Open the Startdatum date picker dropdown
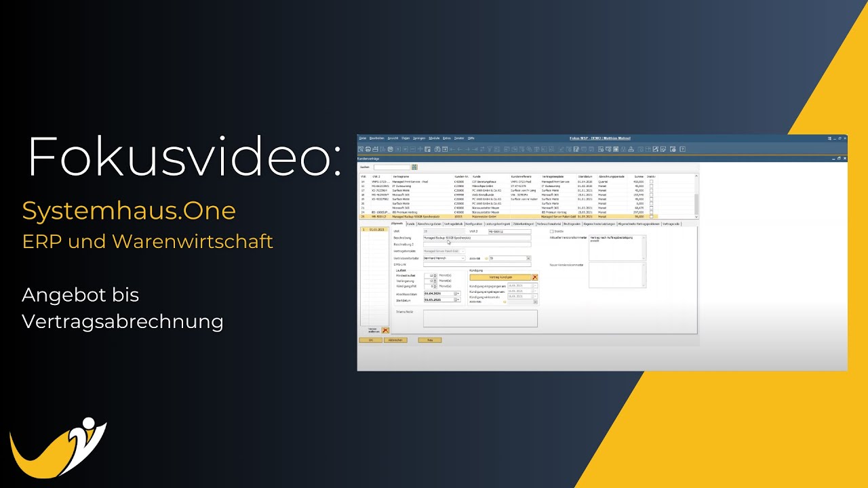 (x=457, y=300)
